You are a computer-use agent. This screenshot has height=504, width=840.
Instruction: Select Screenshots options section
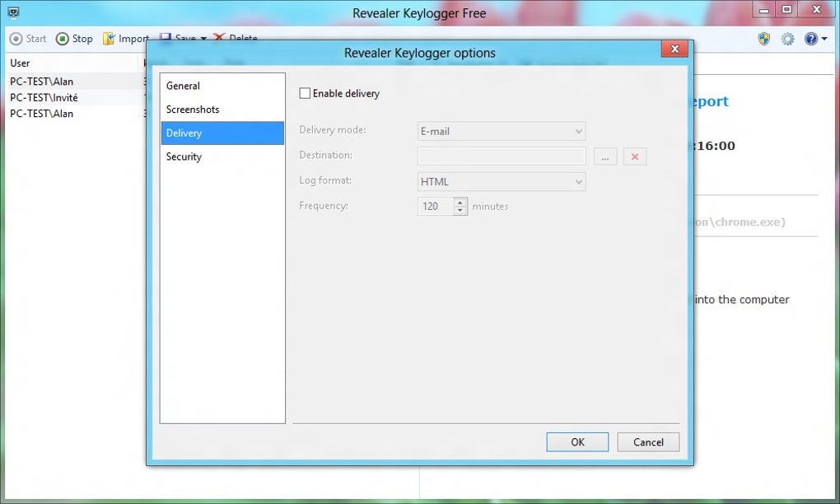[x=222, y=110]
